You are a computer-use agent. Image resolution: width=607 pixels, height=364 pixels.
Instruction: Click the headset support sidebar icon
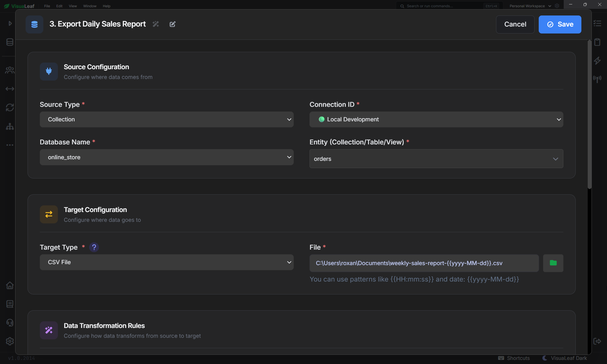point(10,323)
